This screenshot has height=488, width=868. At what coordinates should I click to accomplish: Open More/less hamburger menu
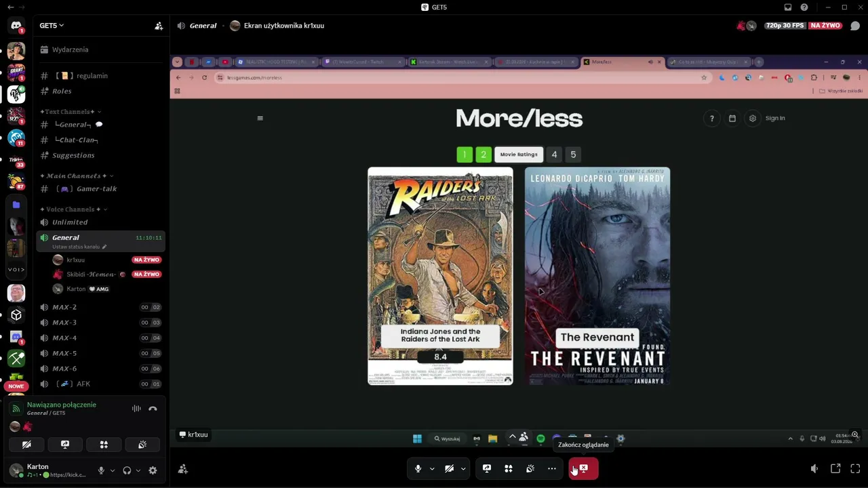(260, 118)
